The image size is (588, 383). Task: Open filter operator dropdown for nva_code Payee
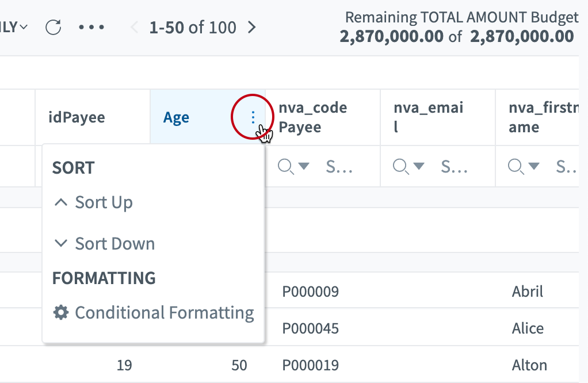point(304,166)
